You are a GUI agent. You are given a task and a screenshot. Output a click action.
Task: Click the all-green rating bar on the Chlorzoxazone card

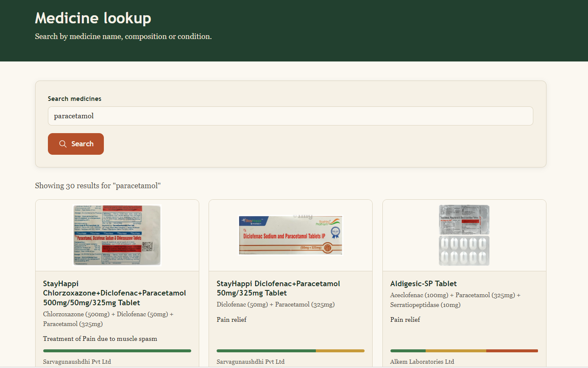(x=117, y=351)
